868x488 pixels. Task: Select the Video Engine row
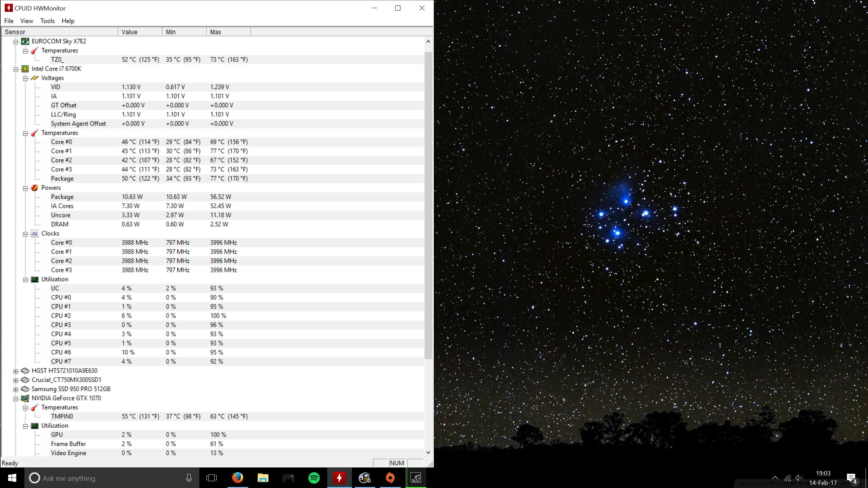pos(237,453)
